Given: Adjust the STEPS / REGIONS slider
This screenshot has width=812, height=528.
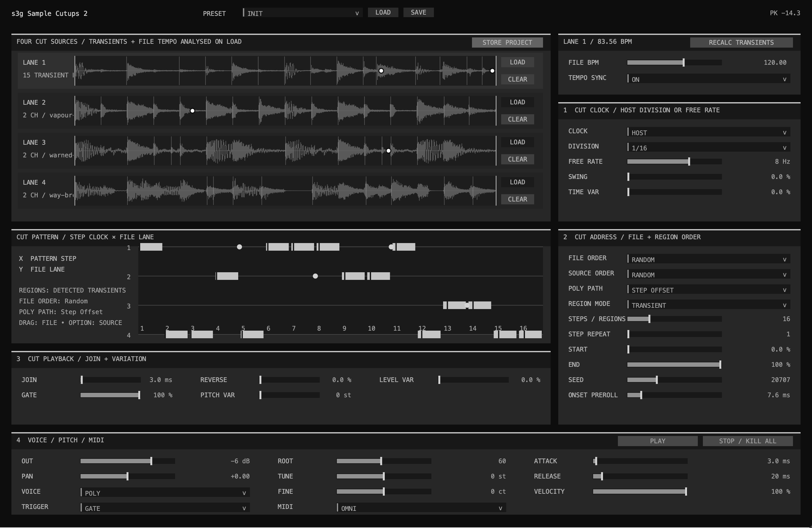Looking at the screenshot, I should point(674,319).
